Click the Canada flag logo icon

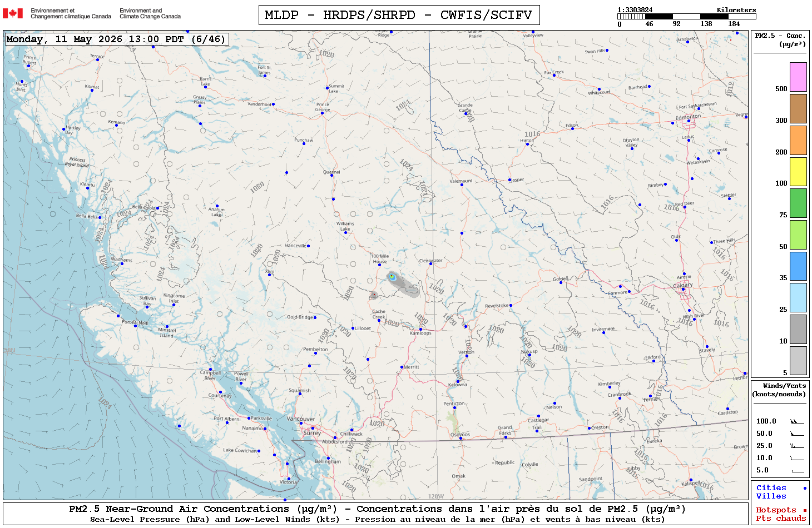[x=13, y=13]
